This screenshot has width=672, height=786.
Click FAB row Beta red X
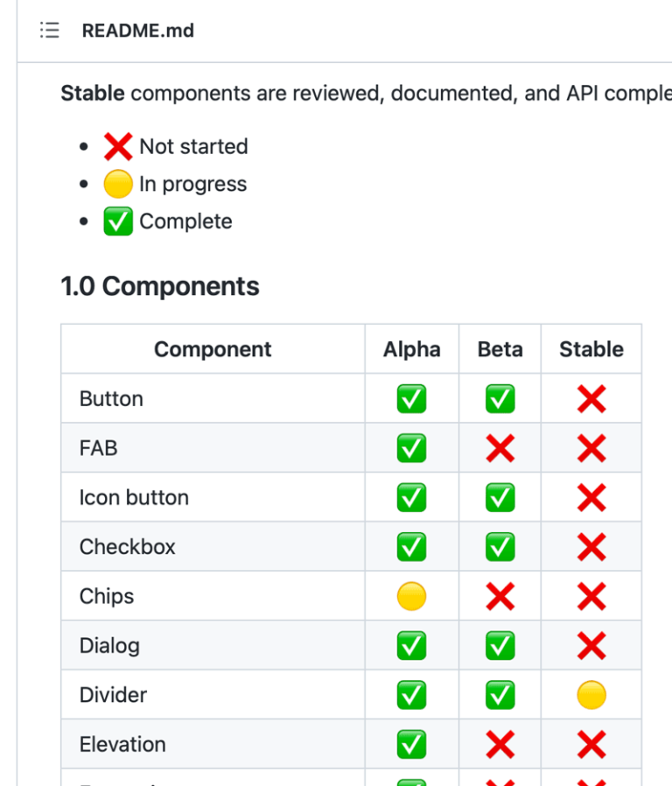500,448
